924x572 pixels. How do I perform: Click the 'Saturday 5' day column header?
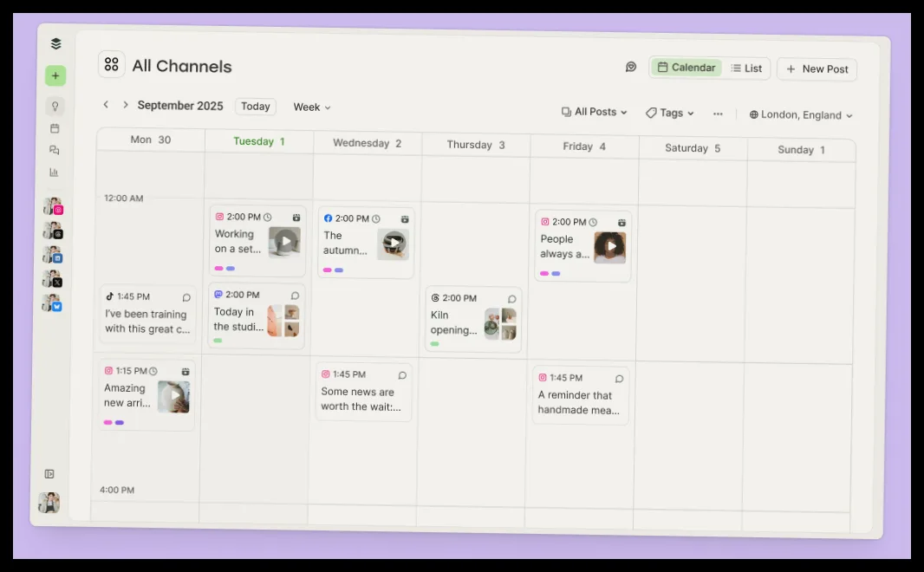(693, 148)
